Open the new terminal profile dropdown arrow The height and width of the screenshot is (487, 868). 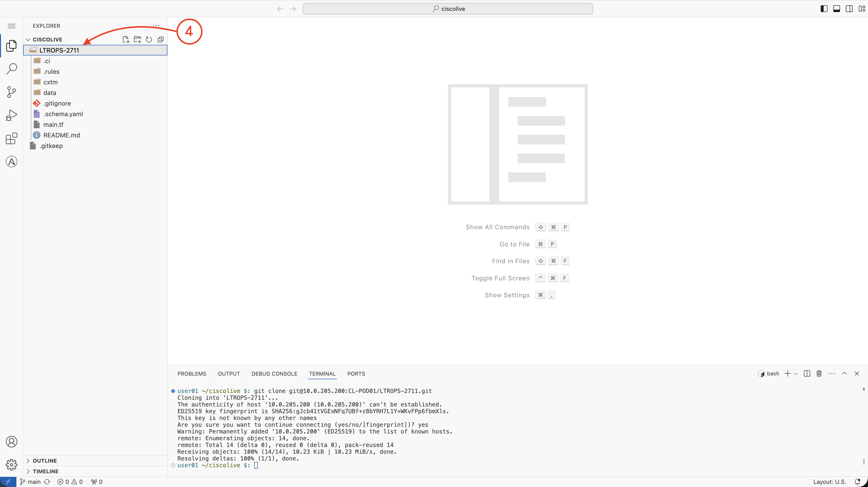(x=796, y=373)
